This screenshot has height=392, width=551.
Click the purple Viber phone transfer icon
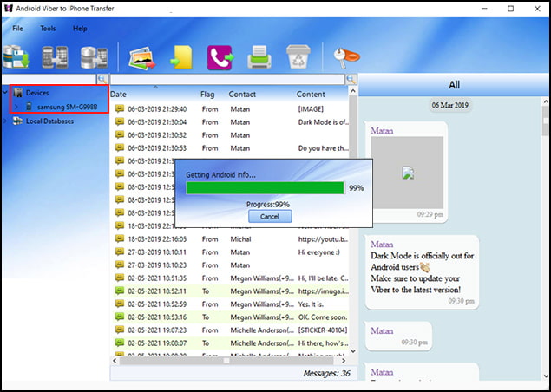coord(220,58)
